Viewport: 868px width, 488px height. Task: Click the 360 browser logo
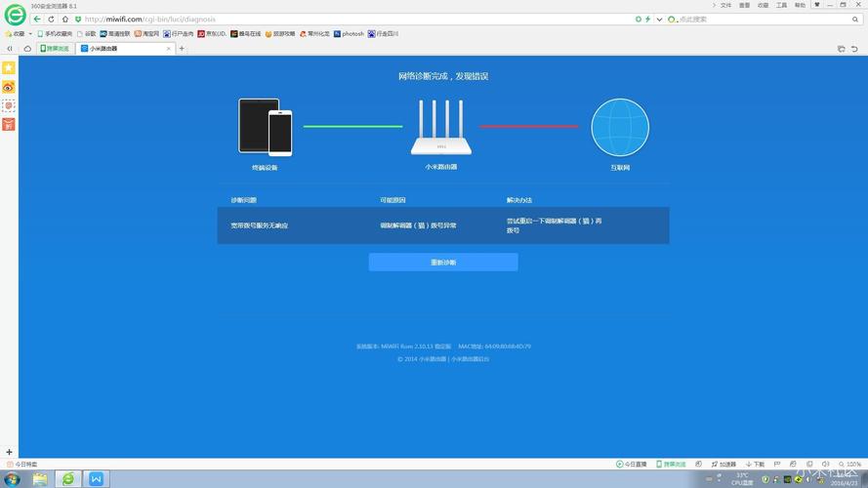pos(15,17)
